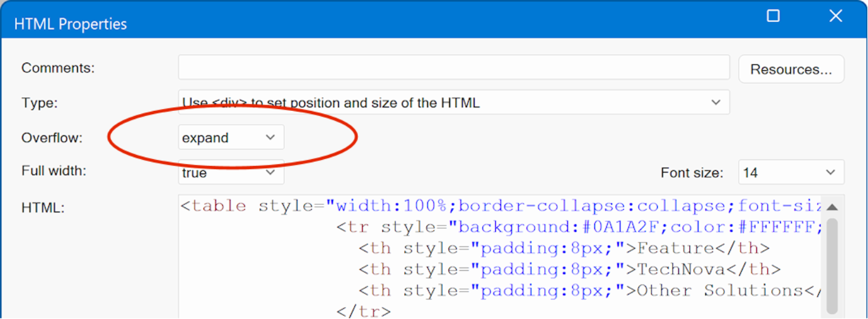Maximize the HTML Properties window
868x319 pixels.
coord(773,16)
